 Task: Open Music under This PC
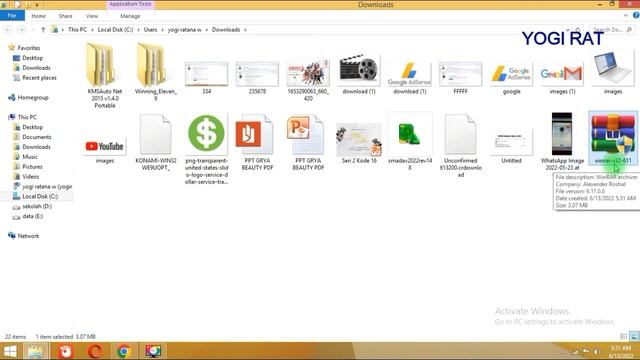(30, 157)
